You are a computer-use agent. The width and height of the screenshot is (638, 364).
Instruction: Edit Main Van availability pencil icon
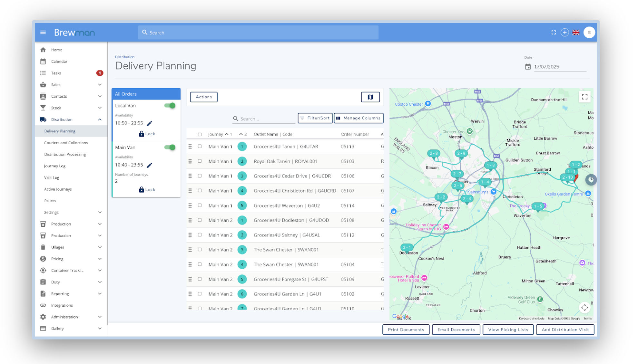coord(149,165)
